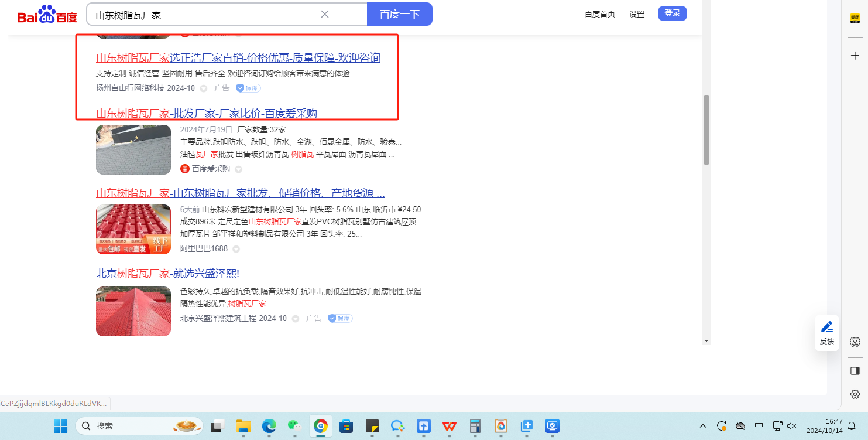868x440 pixels.
Task: Click the 反馈 feedback icon
Action: tap(826, 333)
